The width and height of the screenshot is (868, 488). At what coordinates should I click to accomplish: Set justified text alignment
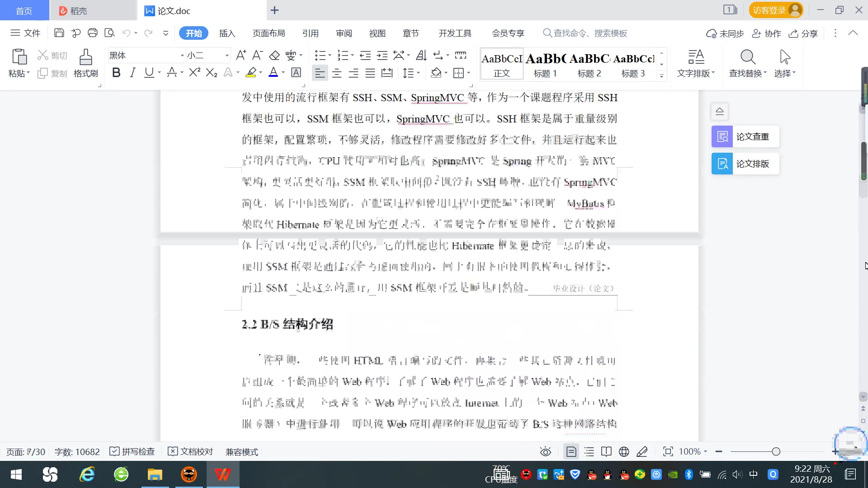pyautogui.click(x=370, y=73)
